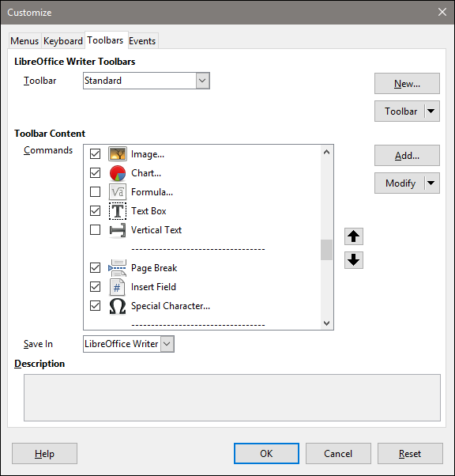Screen dimensions: 455x476
Task: Click the Add... button
Action: click(407, 156)
